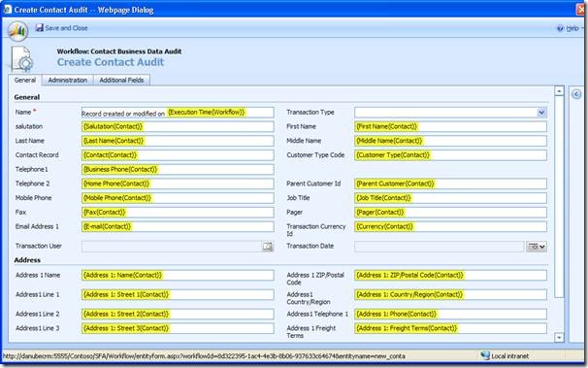The width and height of the screenshot is (588, 368).
Task: Select the Address1 Telephone 1 field
Action: click(x=450, y=315)
